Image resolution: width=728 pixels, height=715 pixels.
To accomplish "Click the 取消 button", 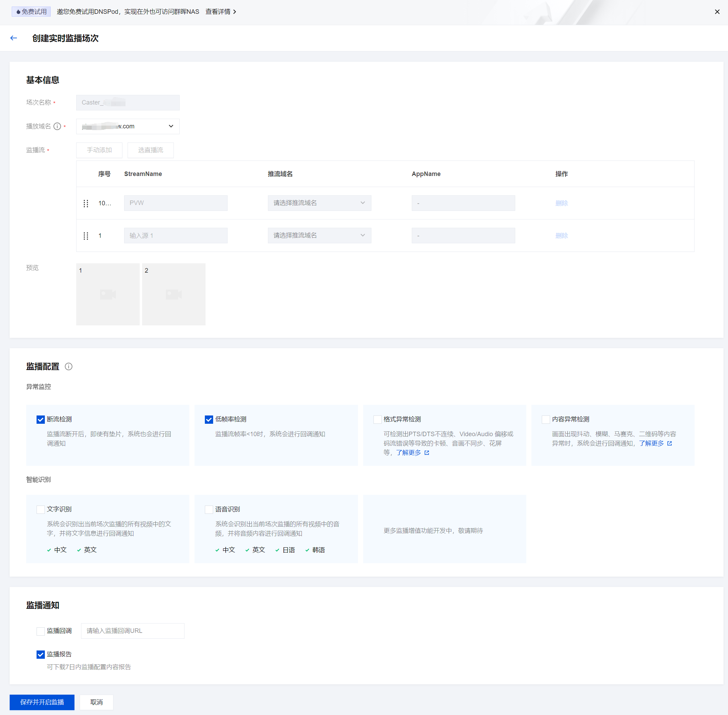I will [x=97, y=702].
